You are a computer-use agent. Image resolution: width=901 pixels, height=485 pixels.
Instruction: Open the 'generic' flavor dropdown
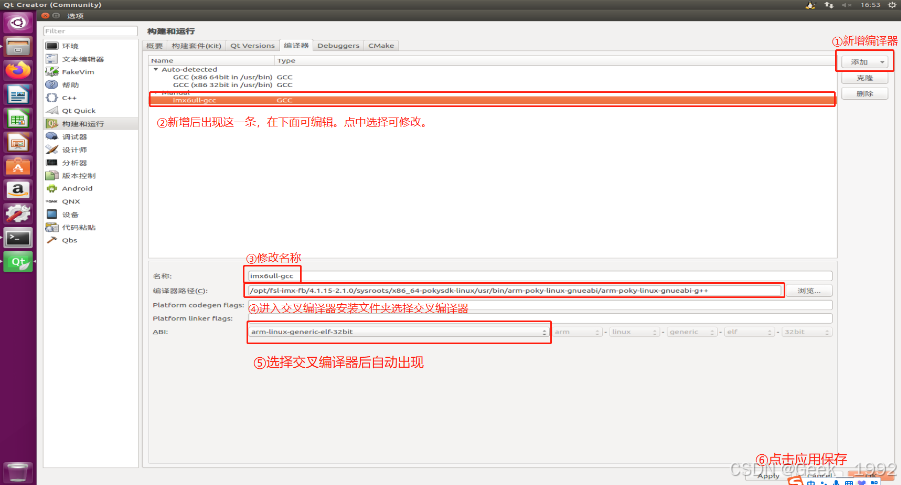[691, 332]
